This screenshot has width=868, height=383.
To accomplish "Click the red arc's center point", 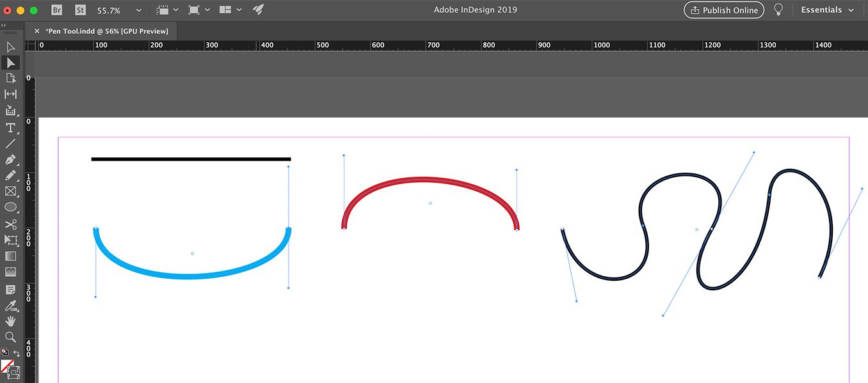I will [x=430, y=203].
